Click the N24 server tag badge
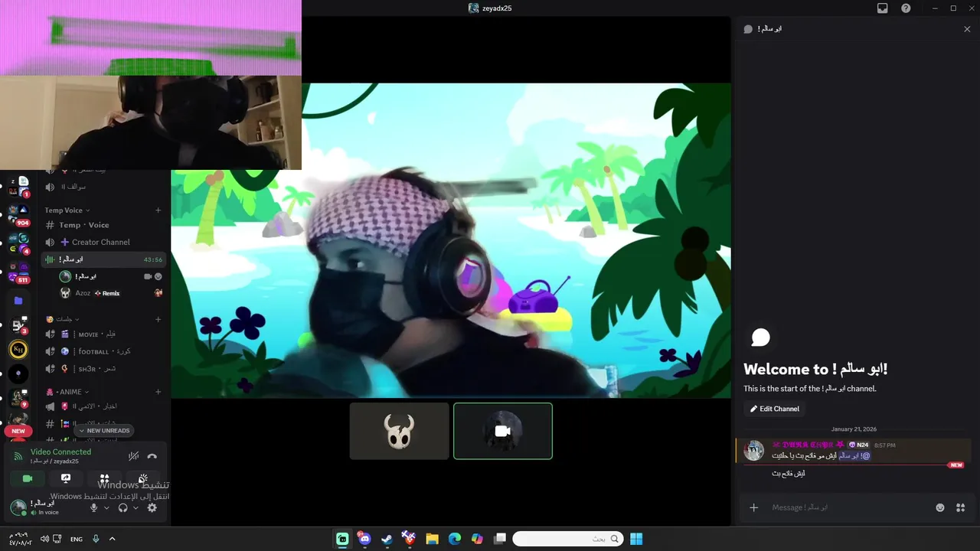This screenshot has height=551, width=980. coord(858,445)
